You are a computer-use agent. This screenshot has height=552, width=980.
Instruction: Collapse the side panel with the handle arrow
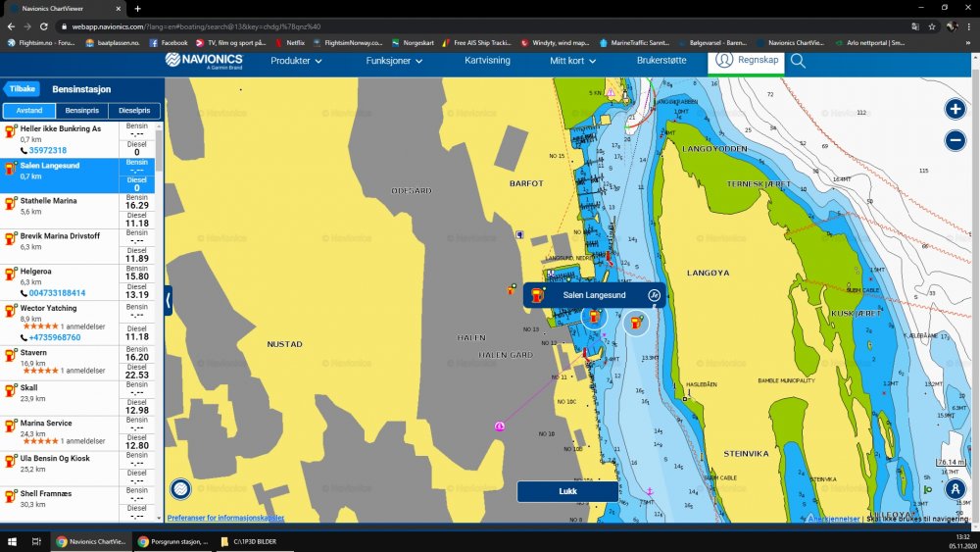click(169, 300)
